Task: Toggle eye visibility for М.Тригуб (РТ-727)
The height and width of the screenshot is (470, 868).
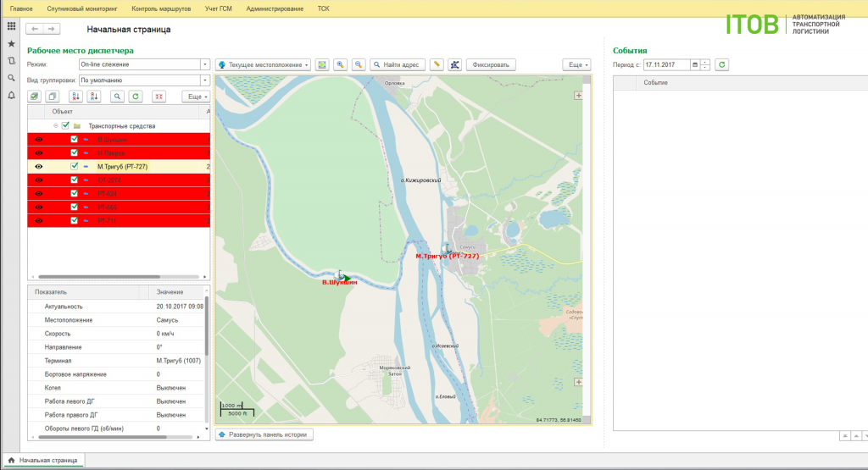Action: (x=39, y=167)
